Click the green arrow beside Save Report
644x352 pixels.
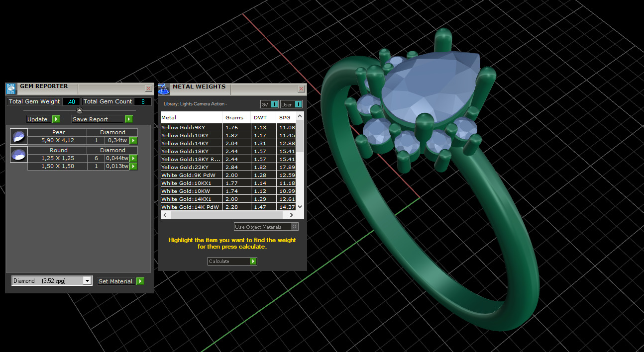(129, 119)
